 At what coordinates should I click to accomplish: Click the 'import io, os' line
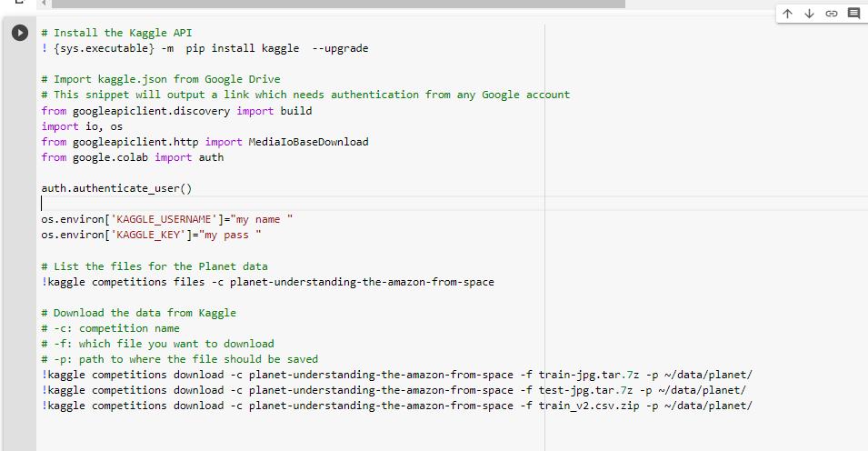[x=82, y=126]
